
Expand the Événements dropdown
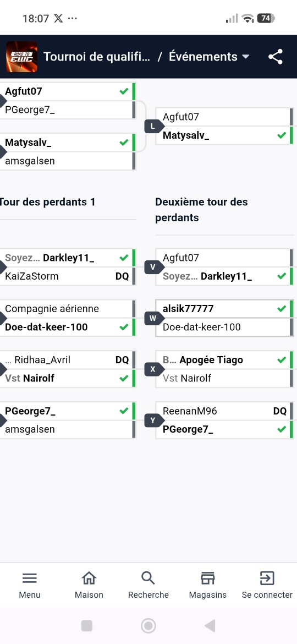coord(209,57)
